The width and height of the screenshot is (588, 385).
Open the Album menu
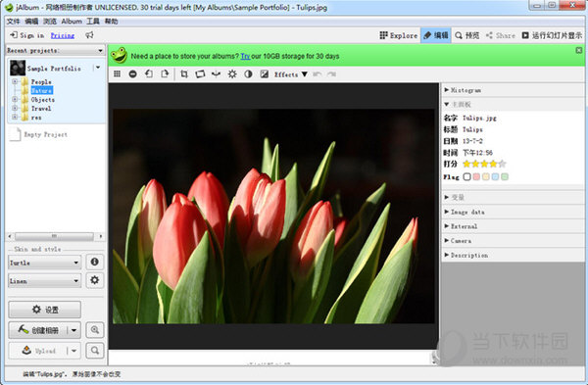click(x=72, y=22)
